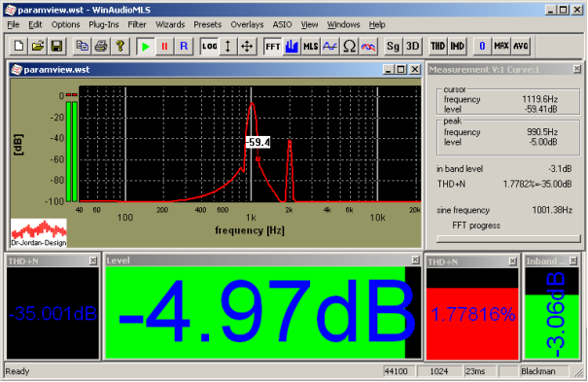Click the save floppy disk icon
The image size is (588, 382).
[56, 46]
